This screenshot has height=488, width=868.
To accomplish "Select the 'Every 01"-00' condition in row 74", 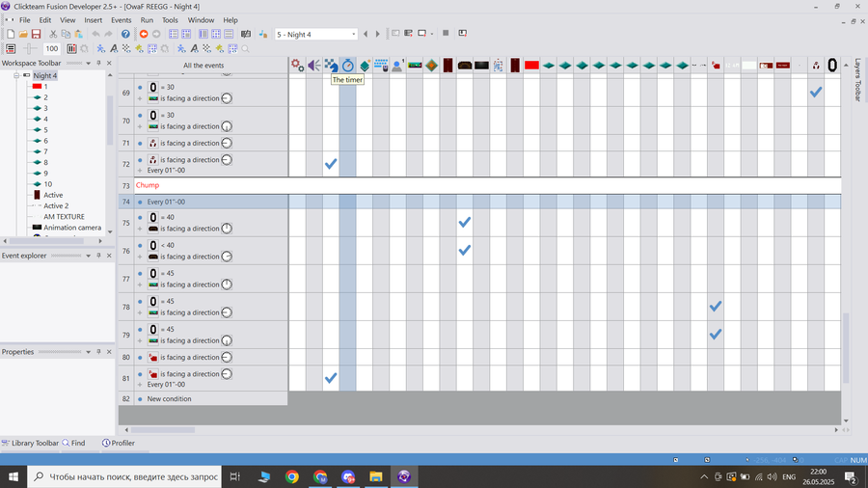I will tap(166, 202).
